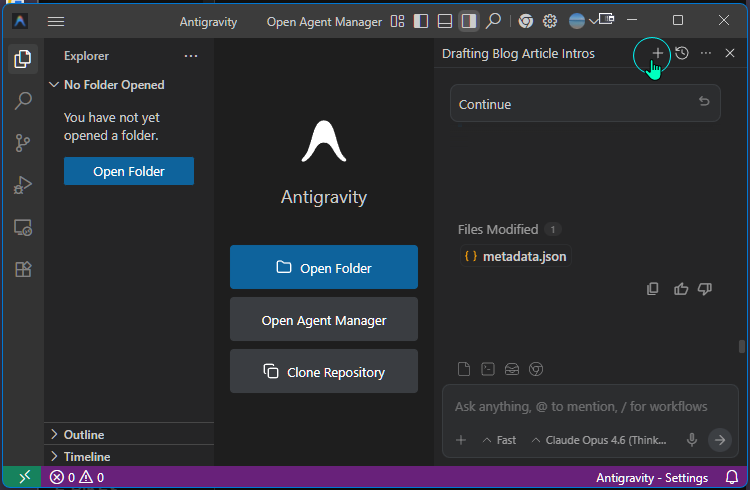Copy the response using copy icon
750x490 pixels.
pos(653,289)
